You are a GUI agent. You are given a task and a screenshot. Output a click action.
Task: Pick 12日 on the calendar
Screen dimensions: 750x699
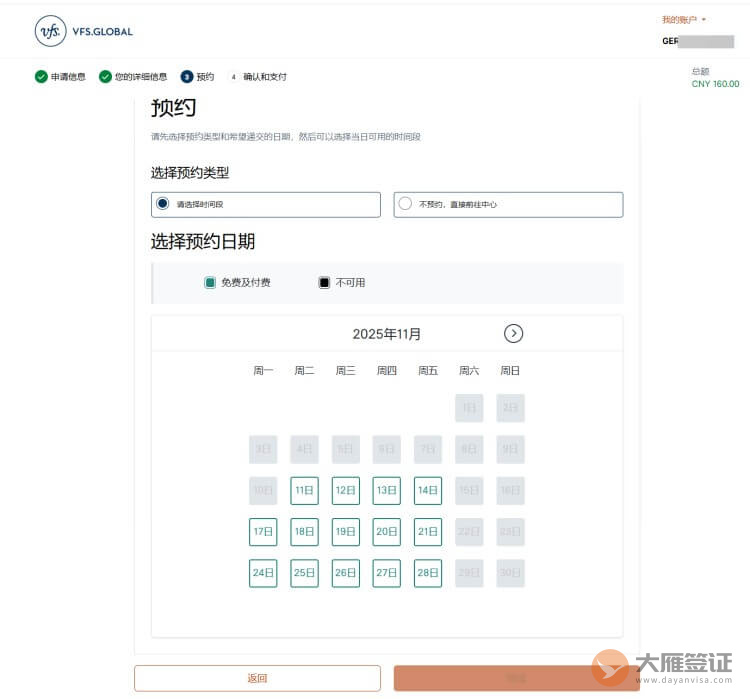click(345, 490)
